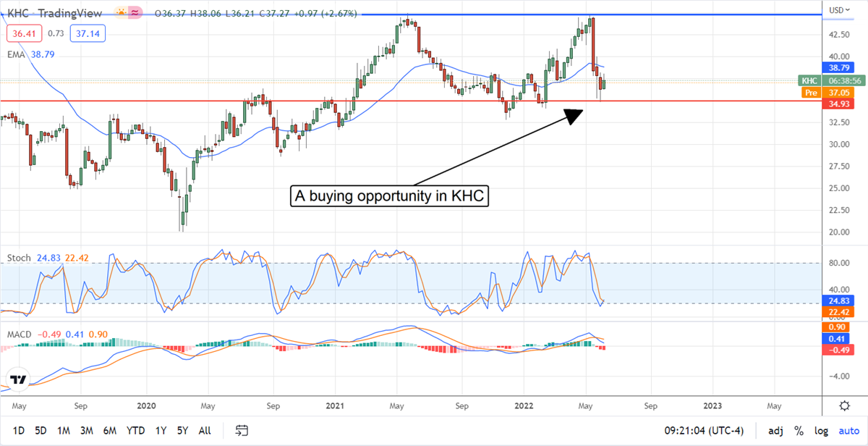Click the blue Stoch 24.83 scale label
Viewport: 868px width, 446px height.
point(839,300)
